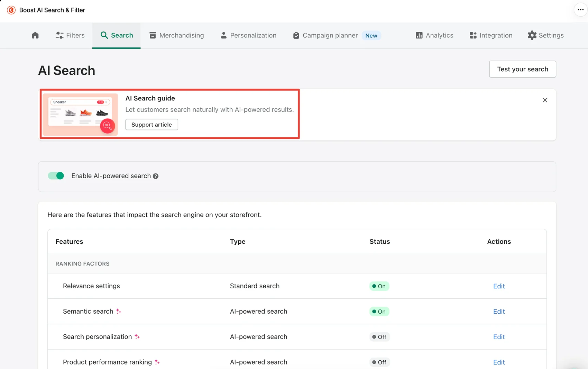The height and width of the screenshot is (369, 588).
Task: Click the New badge beside Campaign planner
Action: click(371, 35)
